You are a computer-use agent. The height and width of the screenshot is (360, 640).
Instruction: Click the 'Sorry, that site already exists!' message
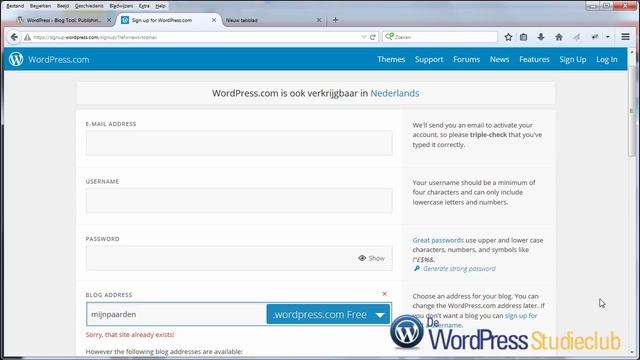(x=130, y=335)
